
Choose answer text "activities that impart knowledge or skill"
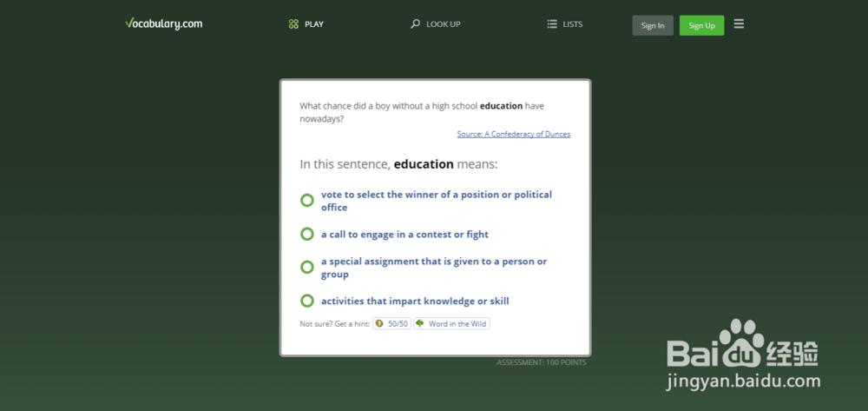pos(415,302)
